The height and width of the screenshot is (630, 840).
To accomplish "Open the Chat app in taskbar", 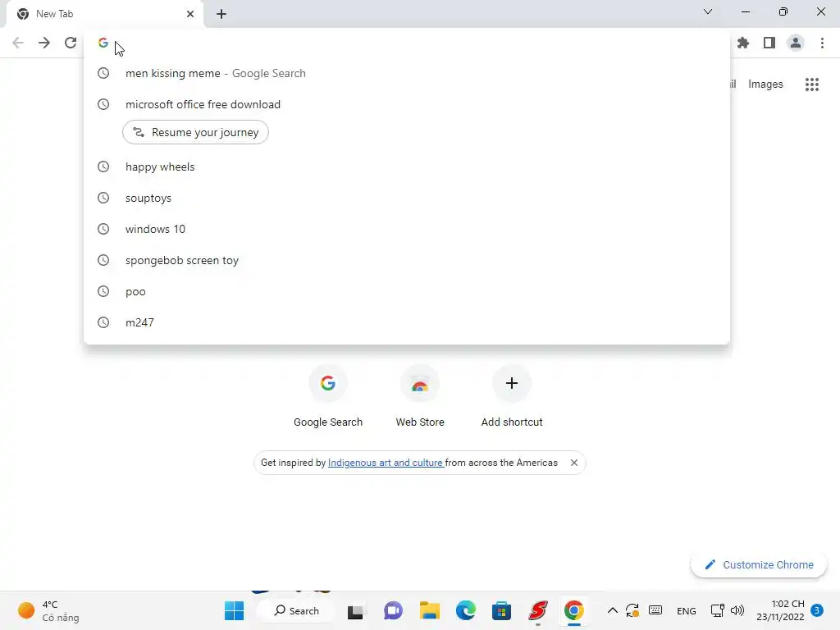I will coord(393,610).
